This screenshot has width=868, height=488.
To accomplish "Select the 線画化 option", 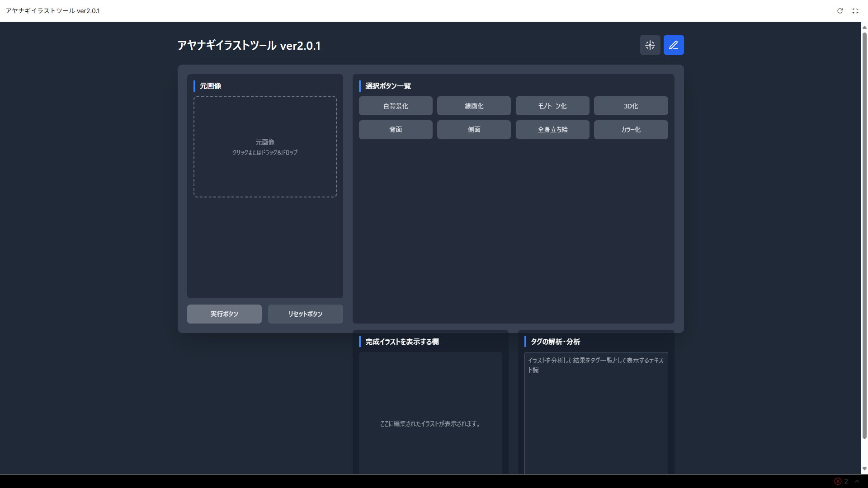I will point(474,106).
